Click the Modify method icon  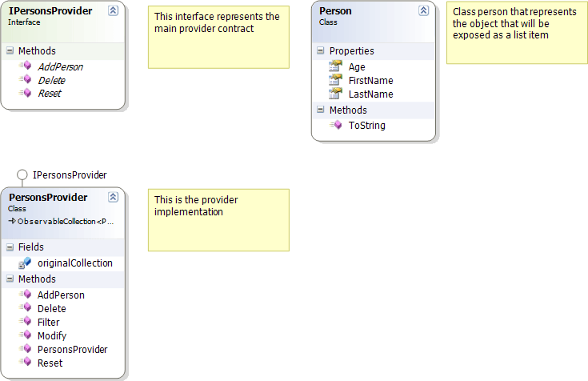25,336
